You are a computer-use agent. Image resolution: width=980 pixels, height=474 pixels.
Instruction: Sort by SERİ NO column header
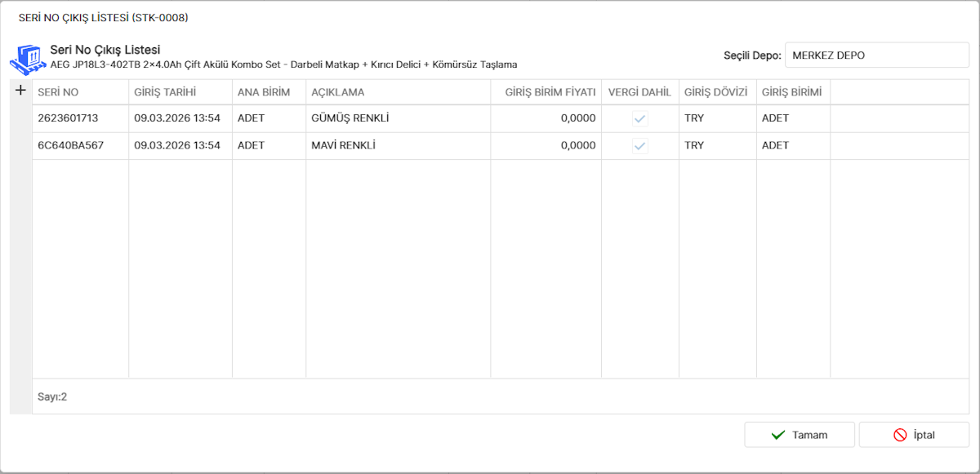(80, 92)
